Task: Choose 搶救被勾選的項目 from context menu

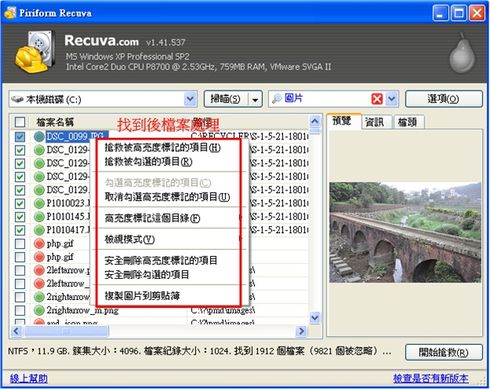Action: [148, 162]
